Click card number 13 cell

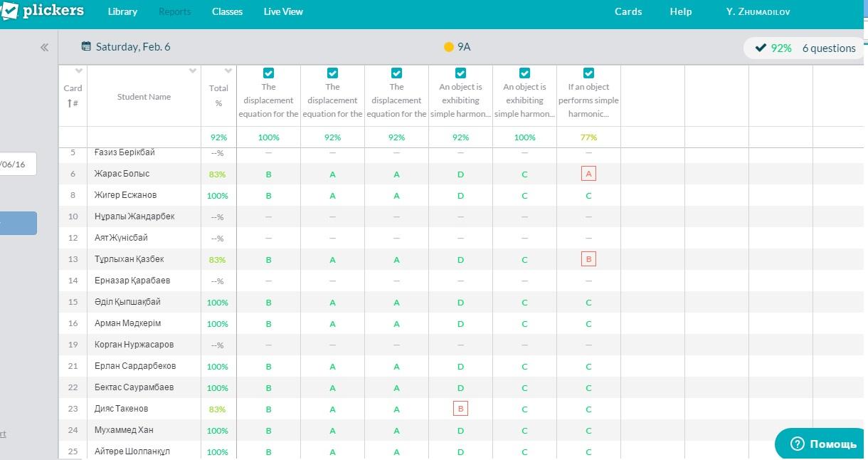pyautogui.click(x=73, y=259)
